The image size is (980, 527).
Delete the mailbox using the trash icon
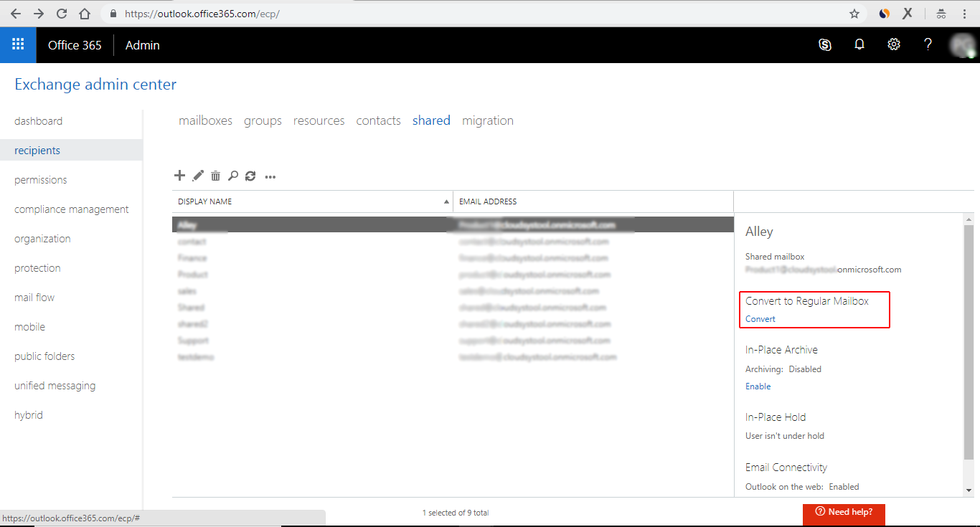[x=215, y=175]
